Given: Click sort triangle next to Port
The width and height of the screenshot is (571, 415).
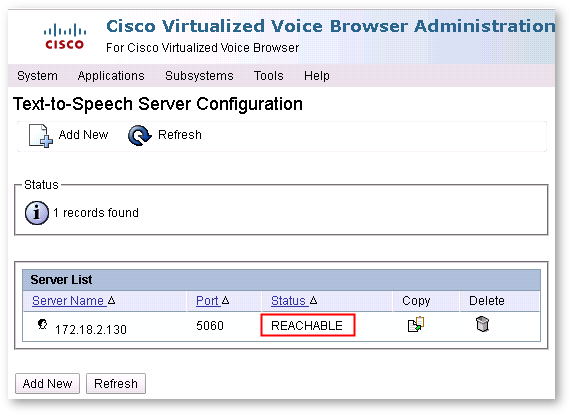Looking at the screenshot, I should coord(225,300).
